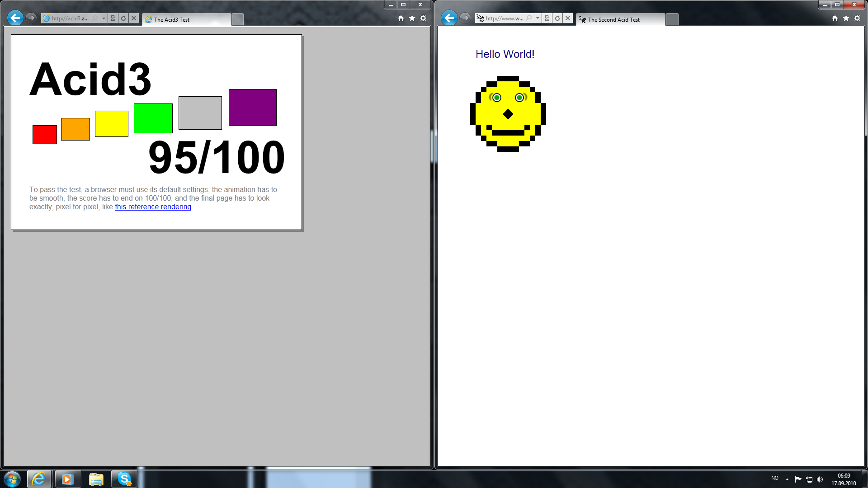Open Tools gear in Acid3 window
This screenshot has width=868, height=488.
click(423, 18)
